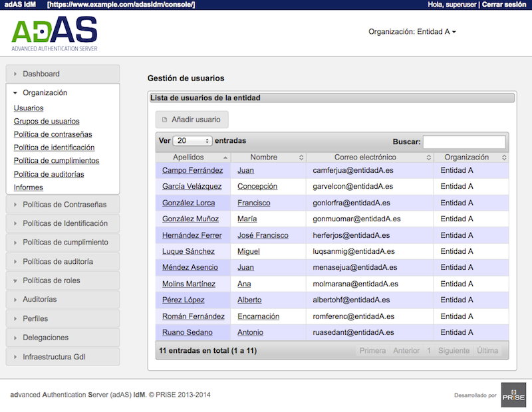Viewport: 532px width, 412px height.
Task: Expand the Perfiles section
Action: [63, 318]
